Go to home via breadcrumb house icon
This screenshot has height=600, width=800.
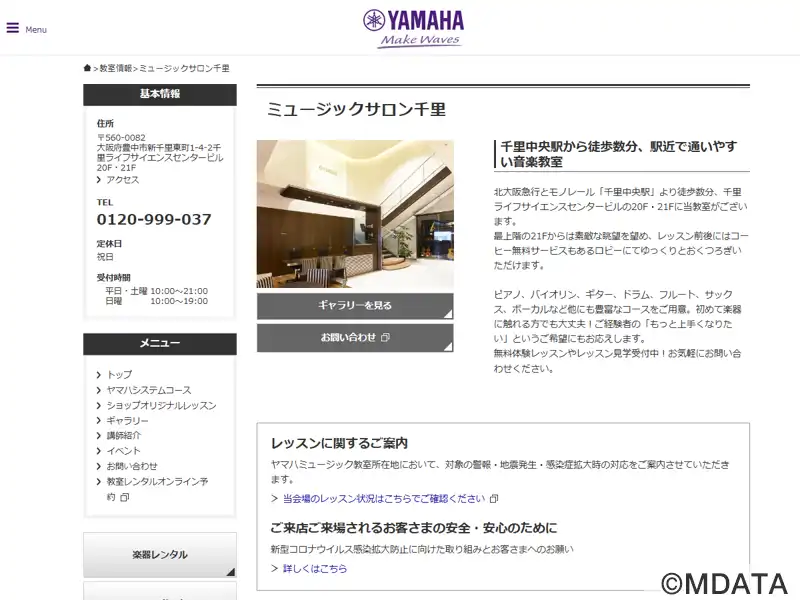click(87, 68)
